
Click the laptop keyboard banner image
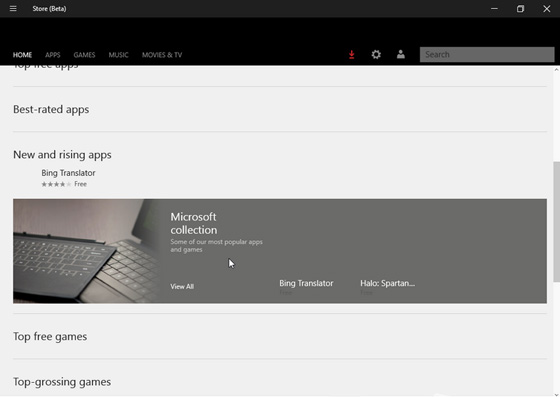click(86, 251)
